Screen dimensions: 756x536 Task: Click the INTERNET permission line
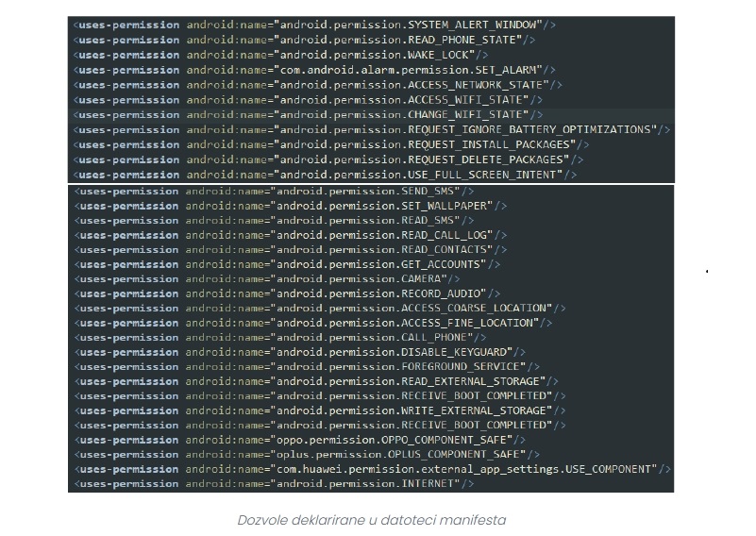[x=274, y=483]
